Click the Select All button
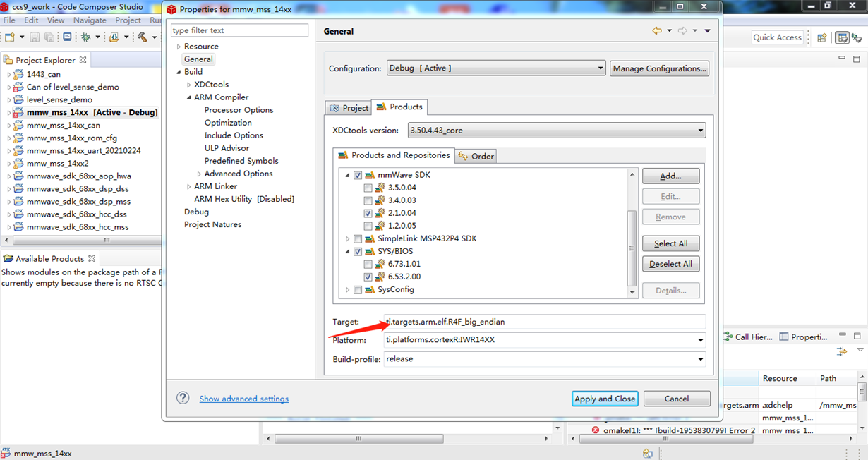Viewport: 868px width, 460px height. [671, 243]
